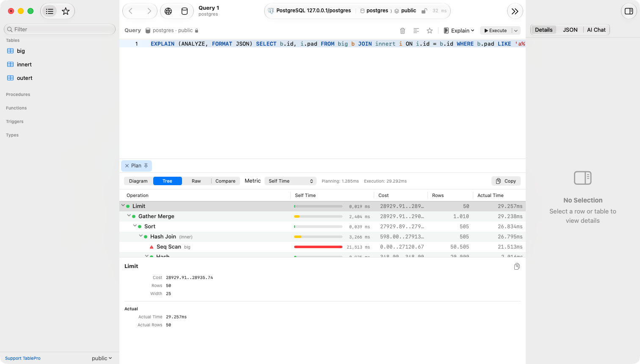640x364 pixels.
Task: Collapse the Hash Join node
Action: pyautogui.click(x=141, y=236)
